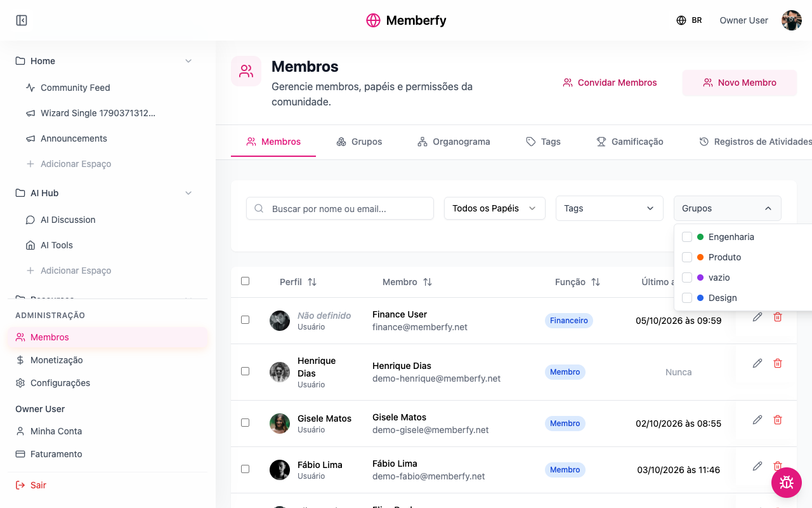Screen dimensions: 812x508
Task: Click the Convidar Membros button
Action: [610, 83]
